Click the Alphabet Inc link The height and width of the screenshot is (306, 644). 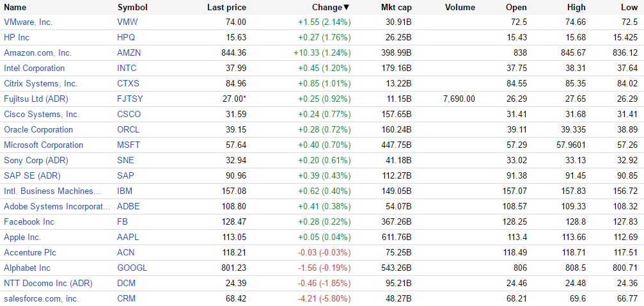[x=27, y=268]
